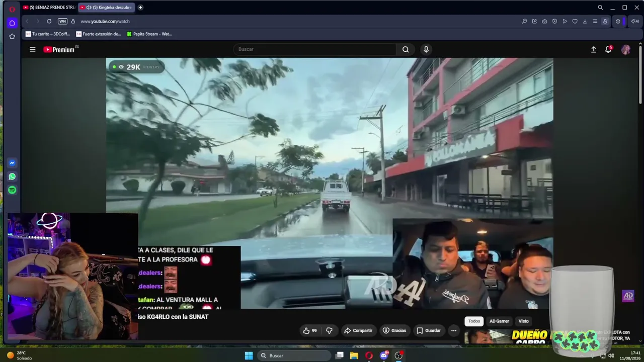Click the Windows taskbar Buscar search
The height and width of the screenshot is (362, 644).
coord(295,355)
